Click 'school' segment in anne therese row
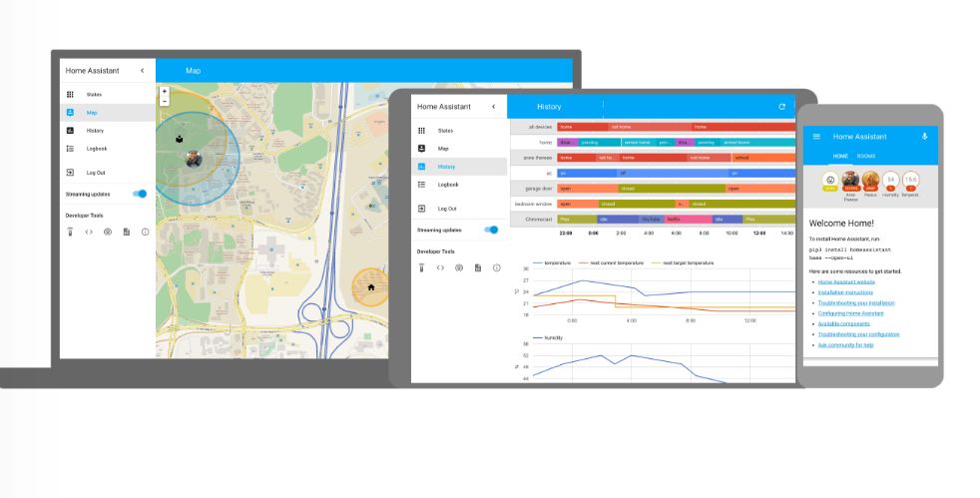The height and width of the screenshot is (498, 980). coord(763,158)
